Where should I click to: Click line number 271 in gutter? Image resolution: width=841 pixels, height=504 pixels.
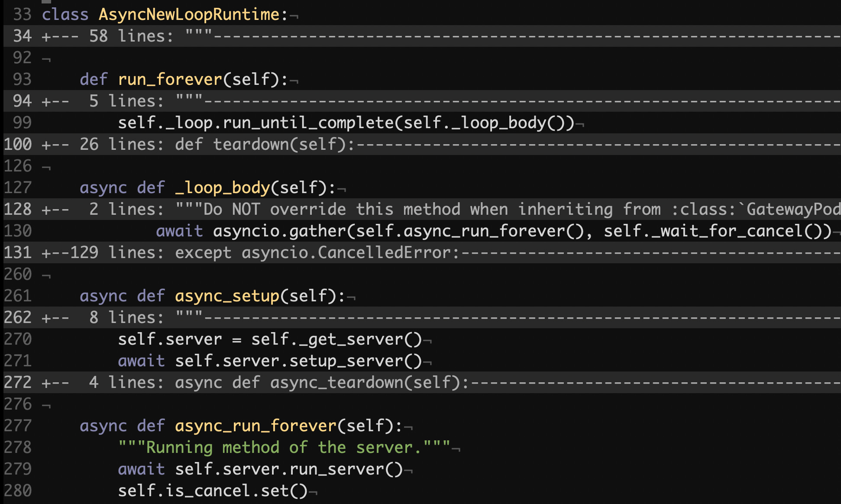(18, 361)
